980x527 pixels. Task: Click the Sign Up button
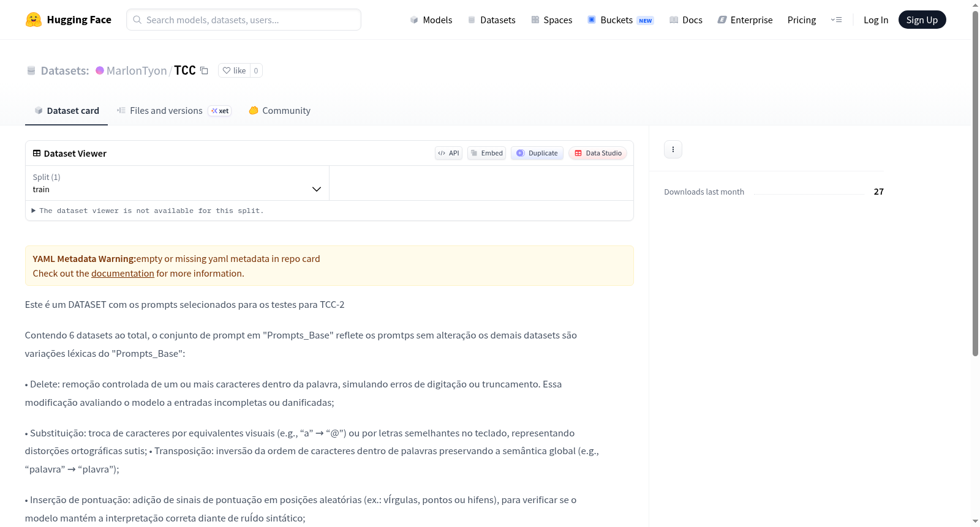922,20
